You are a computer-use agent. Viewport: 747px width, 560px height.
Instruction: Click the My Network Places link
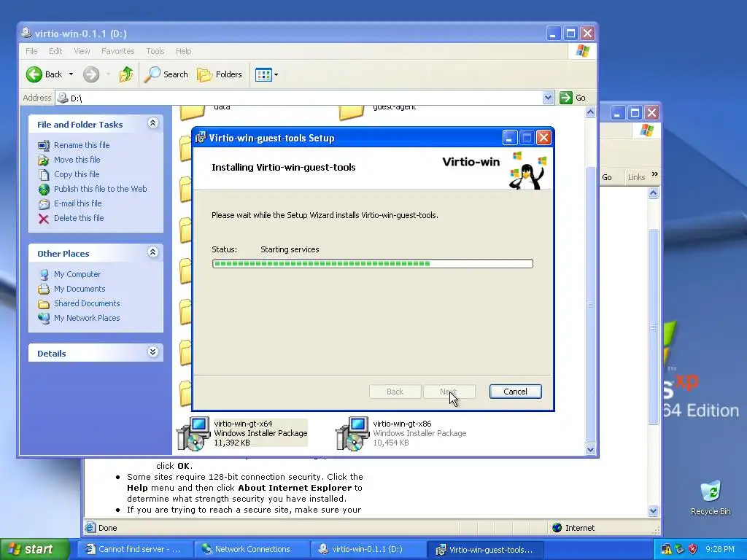click(x=87, y=318)
